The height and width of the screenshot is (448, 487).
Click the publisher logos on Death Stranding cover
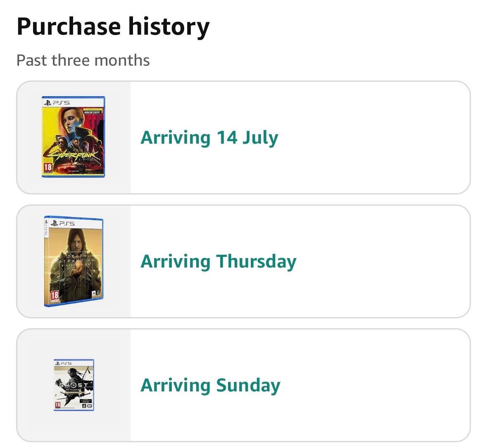click(x=96, y=294)
